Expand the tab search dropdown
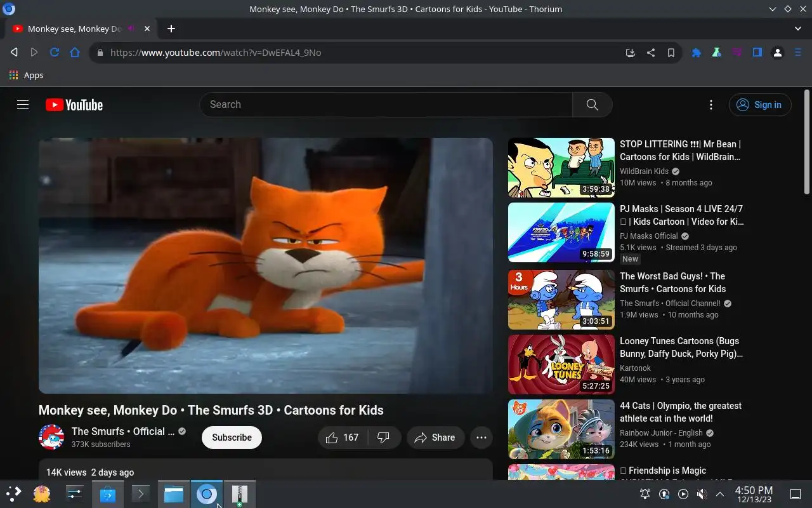 tap(798, 29)
